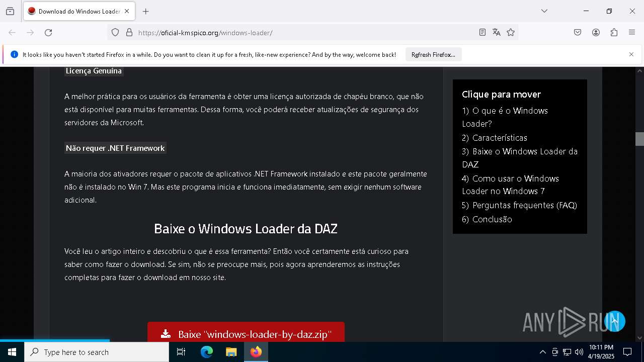Image resolution: width=644 pixels, height=362 pixels.
Task: Open File Explorer from taskbar
Action: pyautogui.click(x=231, y=352)
